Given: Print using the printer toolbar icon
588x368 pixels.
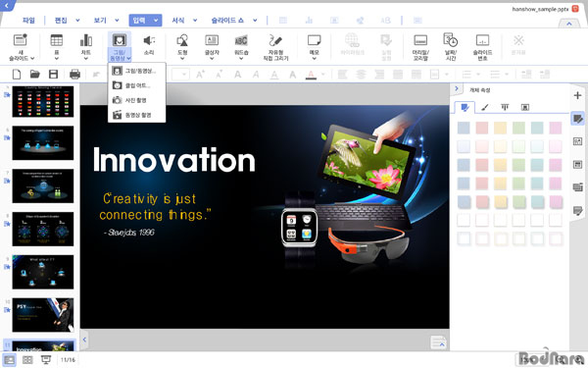Looking at the screenshot, I should click(75, 74).
